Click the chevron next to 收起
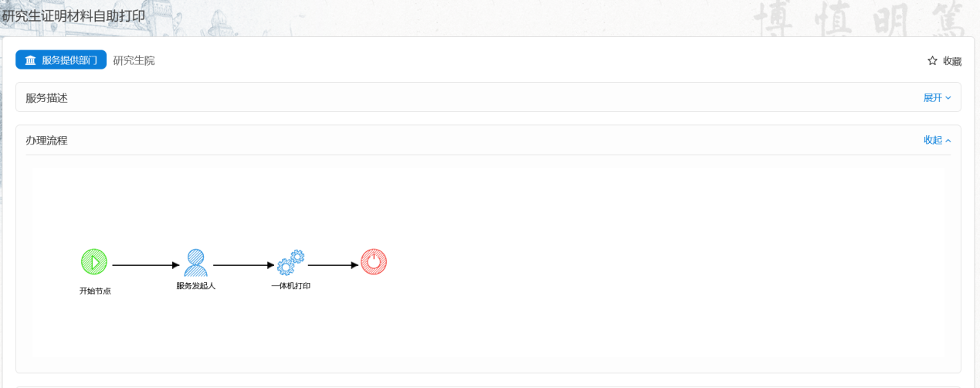 click(948, 141)
